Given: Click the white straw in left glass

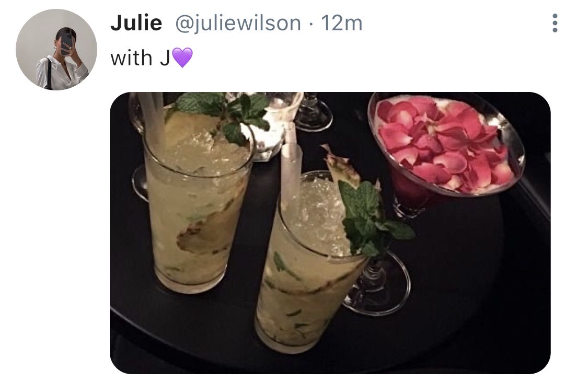Looking at the screenshot, I should (154, 120).
